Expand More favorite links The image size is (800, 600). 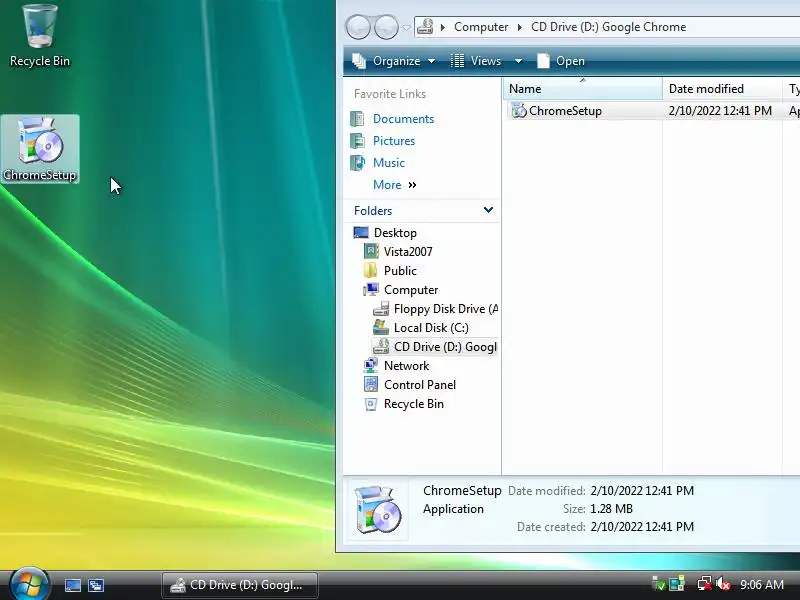[x=395, y=185]
